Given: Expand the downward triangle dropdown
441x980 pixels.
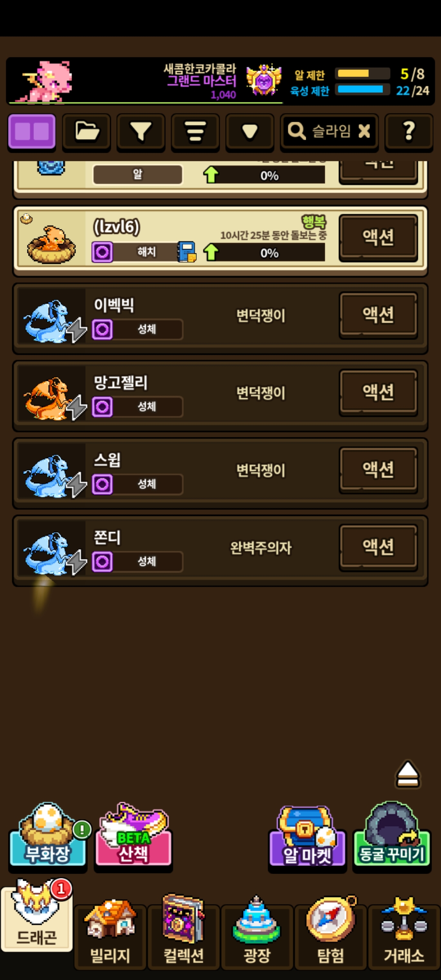Looking at the screenshot, I should point(249,131).
